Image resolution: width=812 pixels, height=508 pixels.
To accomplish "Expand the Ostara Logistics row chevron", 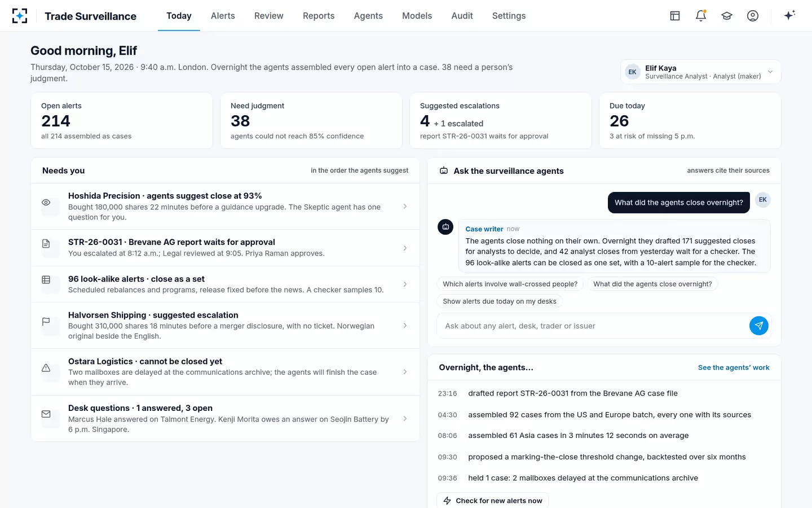I will click(405, 372).
